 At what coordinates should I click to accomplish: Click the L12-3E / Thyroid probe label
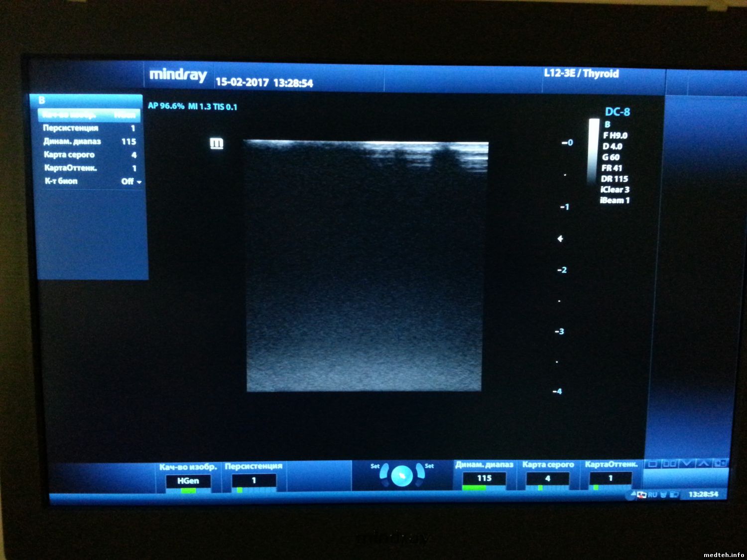[581, 74]
